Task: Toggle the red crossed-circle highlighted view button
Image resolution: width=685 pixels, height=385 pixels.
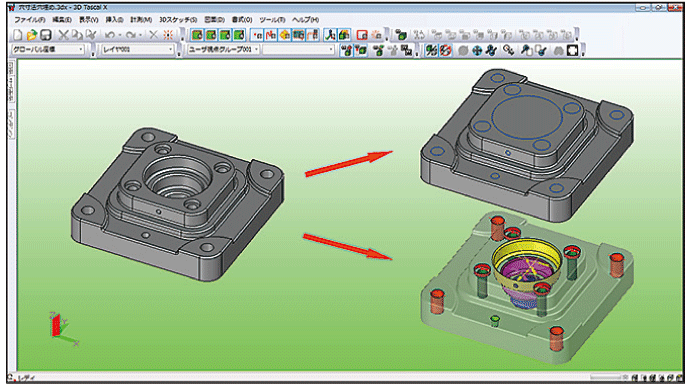Action: 445,50
